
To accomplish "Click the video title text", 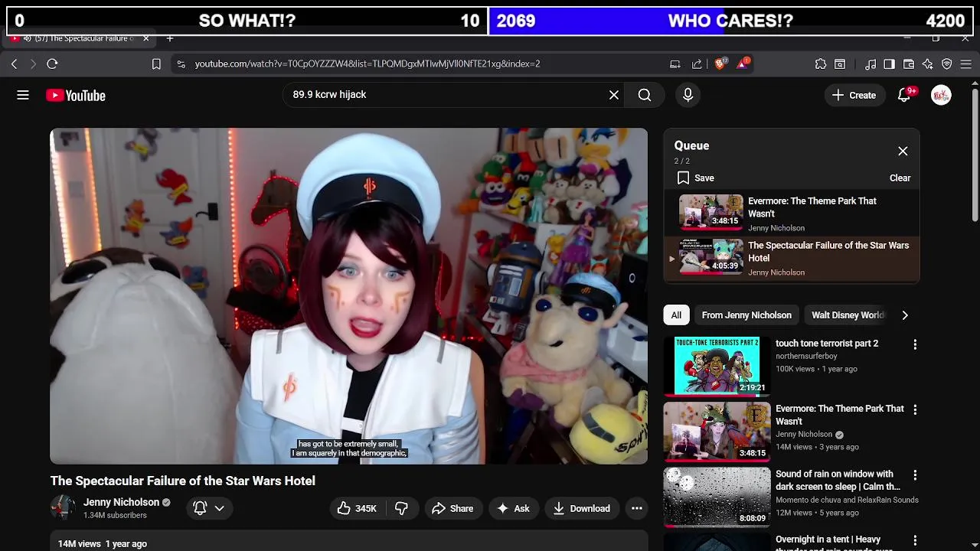I will click(183, 481).
